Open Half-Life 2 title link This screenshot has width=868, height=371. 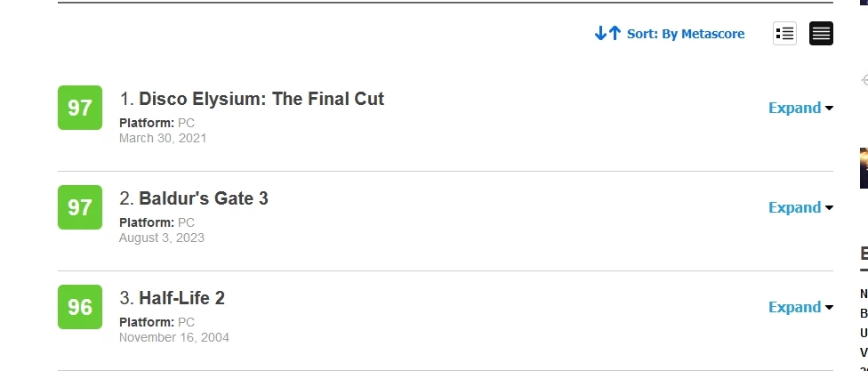[181, 298]
